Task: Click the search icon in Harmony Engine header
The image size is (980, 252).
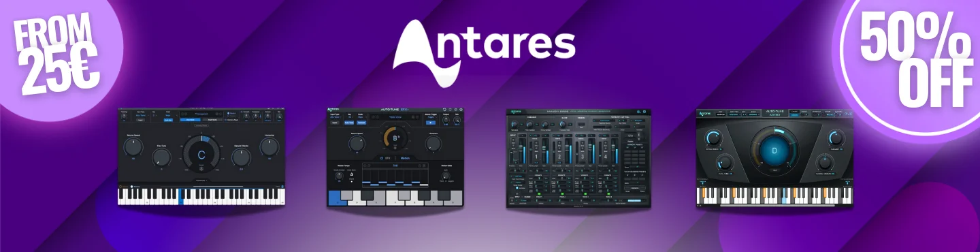Action: [638, 112]
